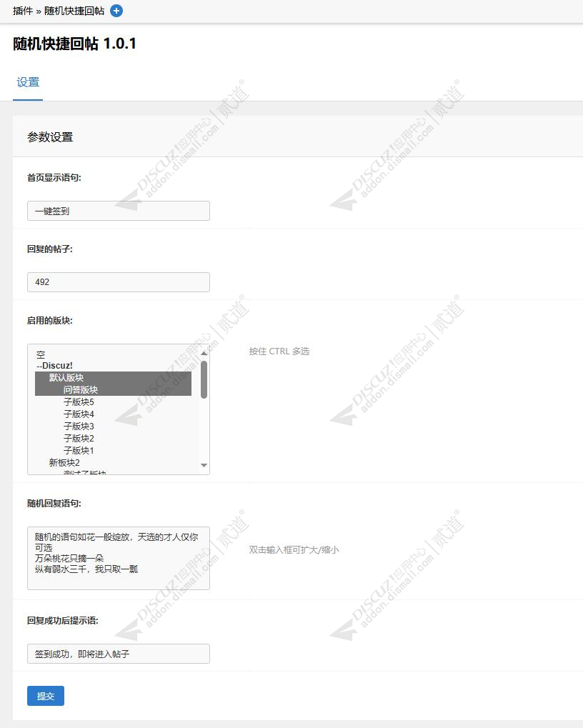Select --Discuz! in the board list
Image resolution: width=583 pixels, height=728 pixels.
point(114,366)
